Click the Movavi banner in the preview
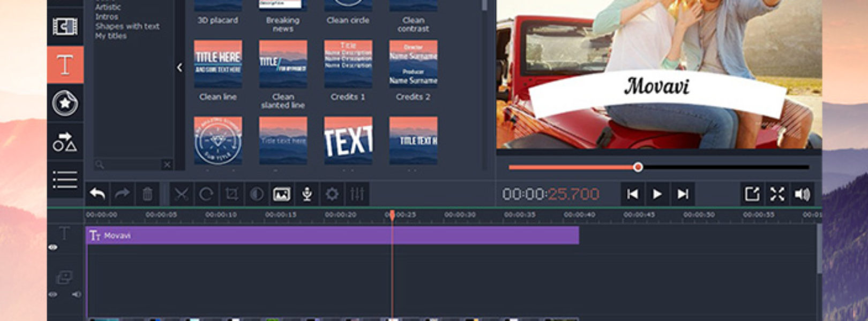868x321 pixels. 657,92
